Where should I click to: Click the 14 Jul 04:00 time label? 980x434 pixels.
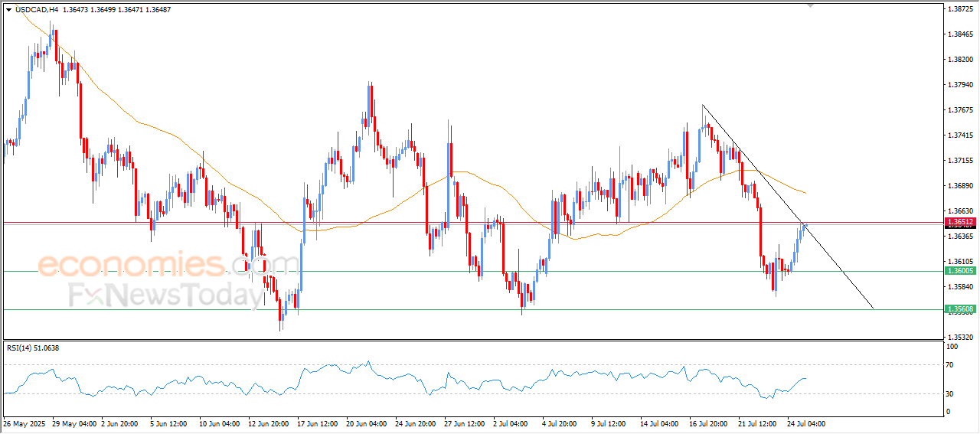click(x=659, y=423)
